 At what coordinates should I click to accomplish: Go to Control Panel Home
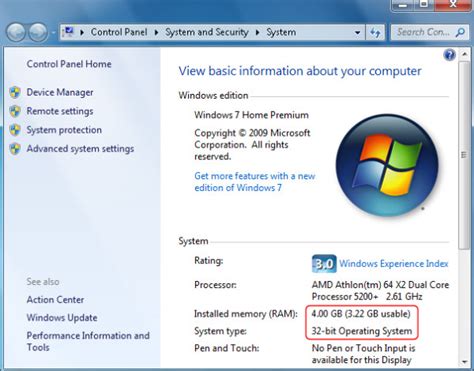[x=69, y=64]
